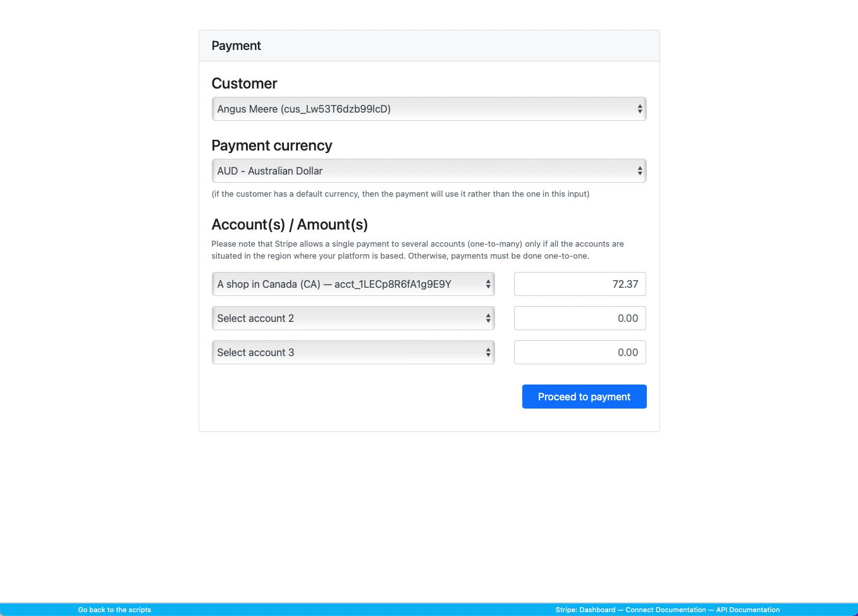Focus the amount field beside Select account 3
Viewport: 858px width, 616px height.
(x=580, y=352)
